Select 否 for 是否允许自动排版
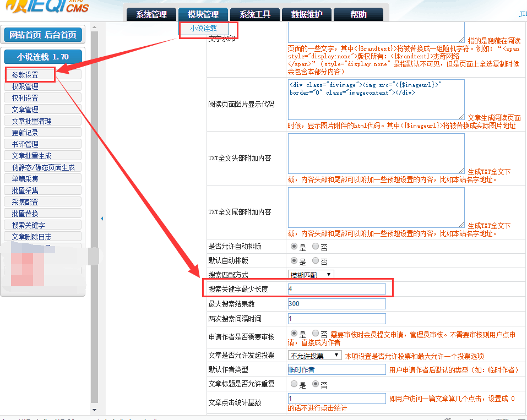This screenshot has width=527, height=420. coord(316,247)
